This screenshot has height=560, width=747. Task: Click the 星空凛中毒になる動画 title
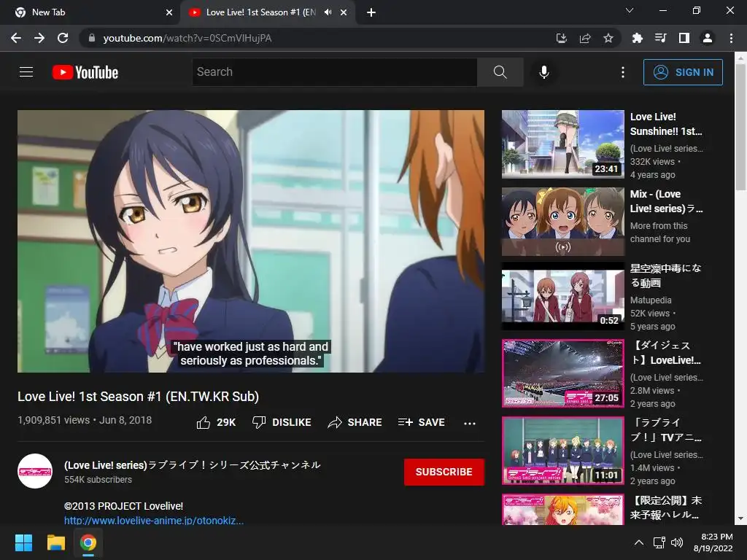(x=665, y=275)
